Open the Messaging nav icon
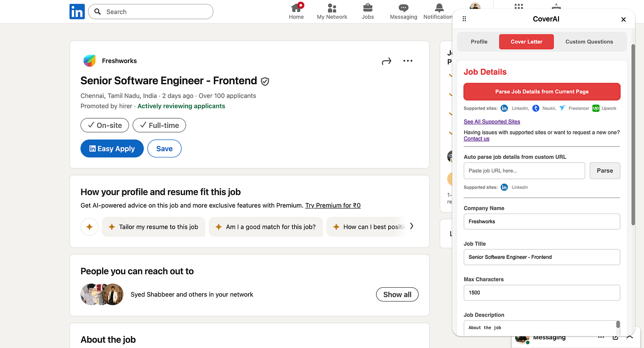 coord(403,8)
